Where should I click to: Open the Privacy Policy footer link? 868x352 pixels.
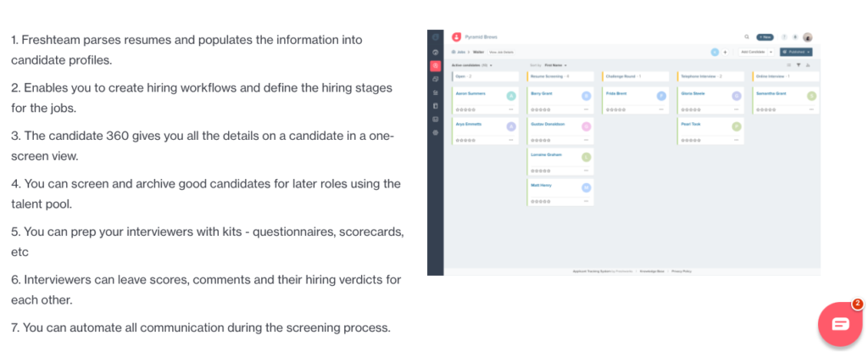(682, 271)
